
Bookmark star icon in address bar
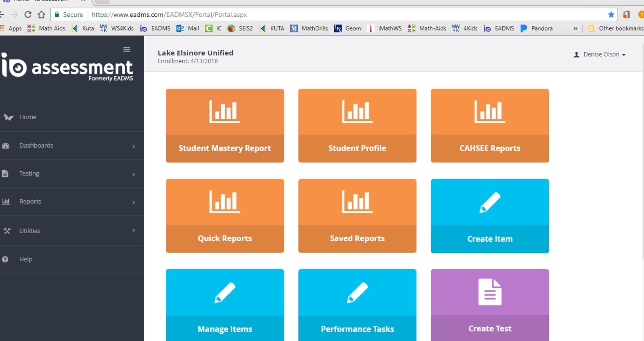[x=611, y=14]
